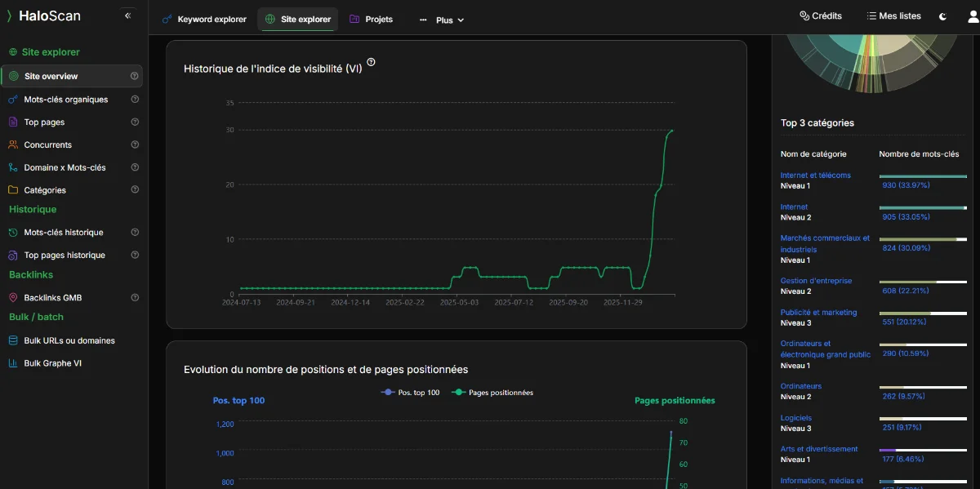Open the user account profile icon
This screenshot has width=980, height=489.
click(x=973, y=16)
